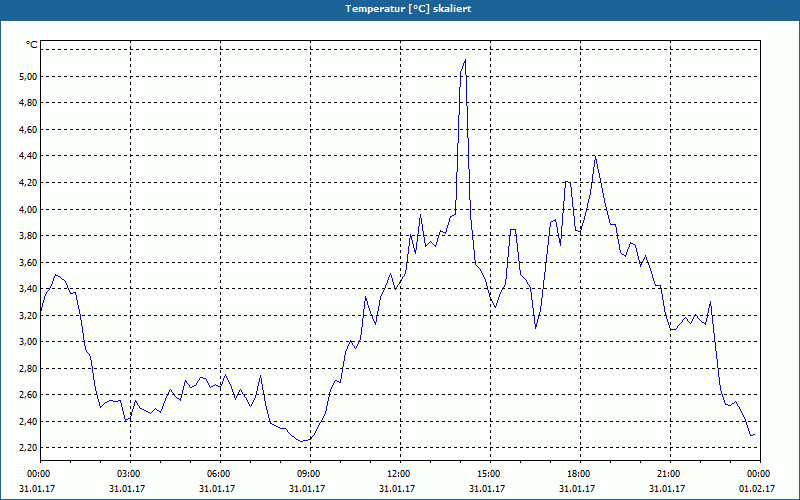Click the '15:00' time axis label
Viewport: 800px width, 500px height.
tap(490, 474)
